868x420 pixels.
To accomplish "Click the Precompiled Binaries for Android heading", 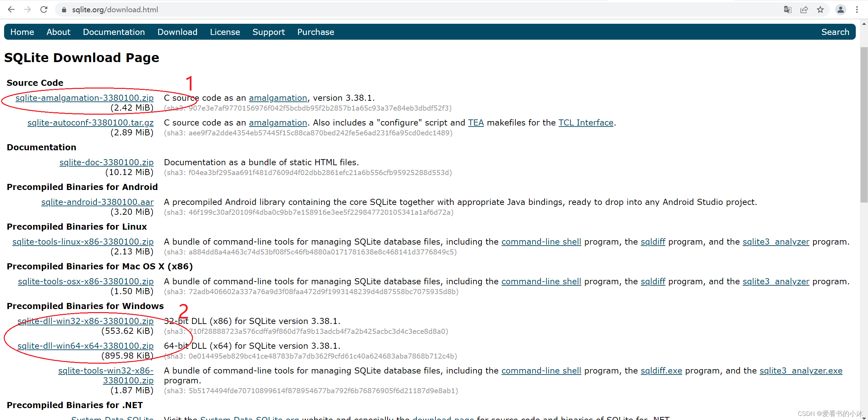I will 82,187.
